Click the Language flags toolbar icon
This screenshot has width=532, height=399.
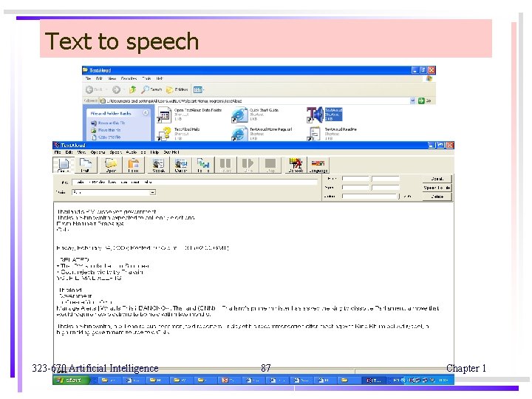pyautogui.click(x=318, y=166)
